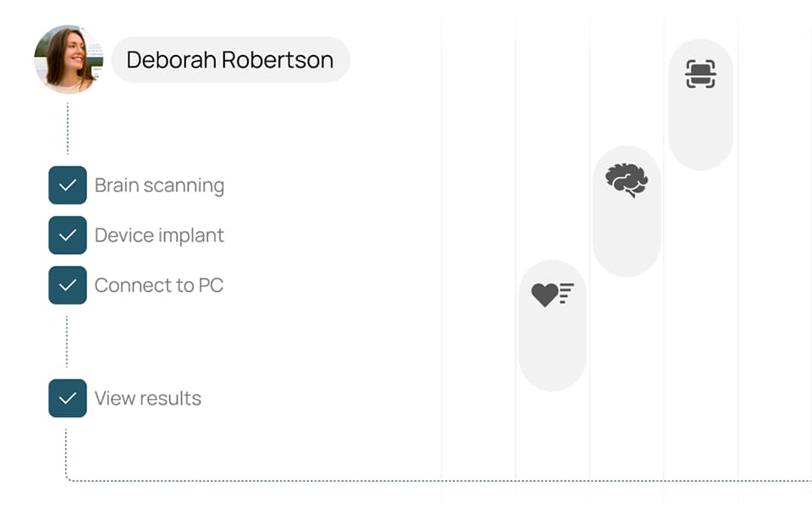Viewport: 812px width, 508px height.
Task: Open the View results label
Action: [148, 398]
